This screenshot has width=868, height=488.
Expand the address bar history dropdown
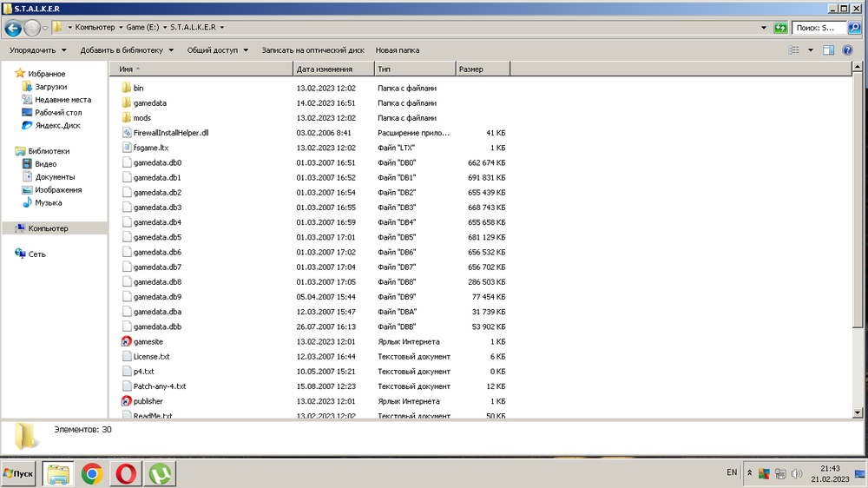tap(764, 28)
